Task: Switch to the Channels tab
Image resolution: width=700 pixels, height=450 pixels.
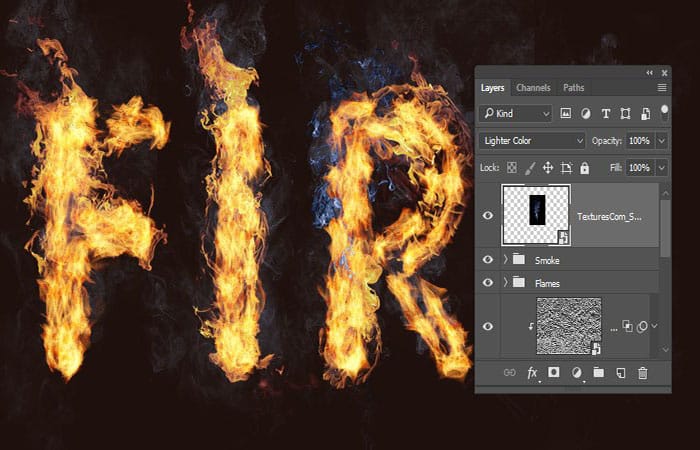Action: click(533, 88)
